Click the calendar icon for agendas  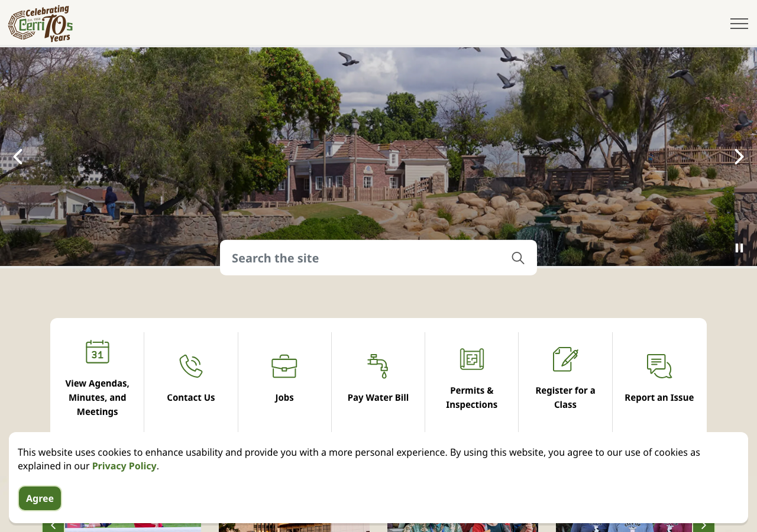tap(98, 352)
